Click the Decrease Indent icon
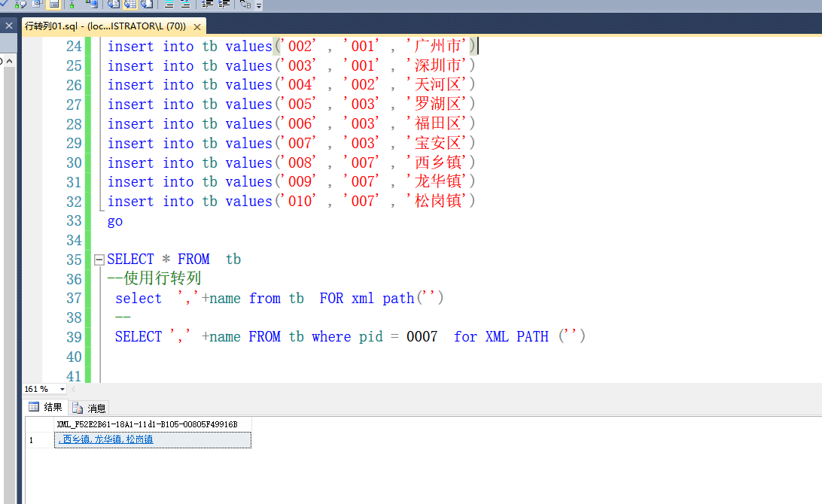This screenshot has height=504, width=822. pyautogui.click(x=207, y=4)
